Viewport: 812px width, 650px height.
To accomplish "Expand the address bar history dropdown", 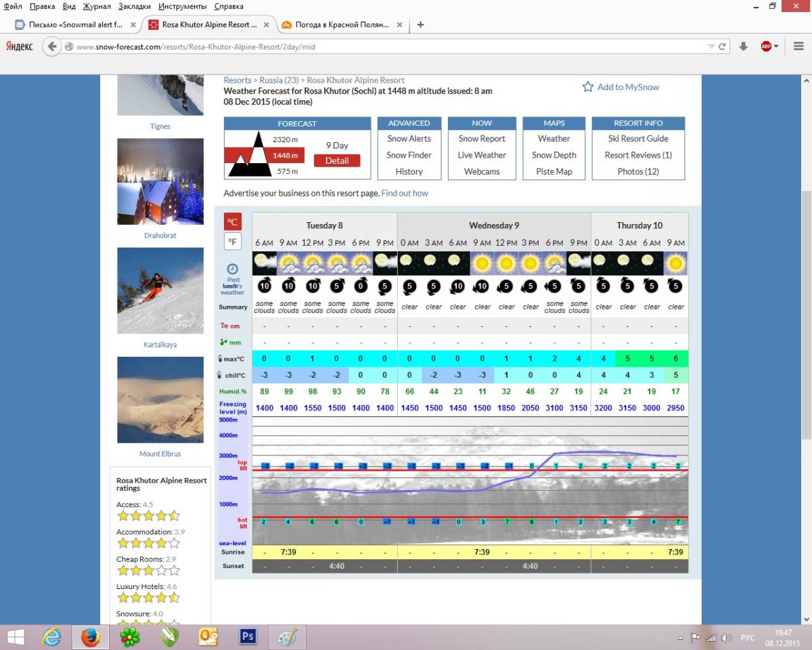I will 710,47.
